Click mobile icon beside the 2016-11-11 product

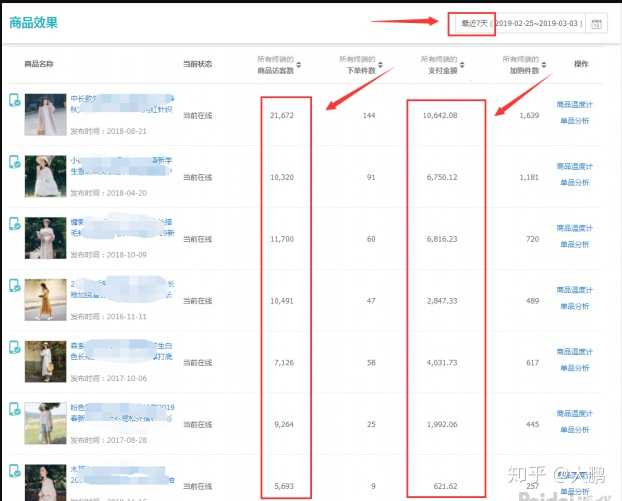pos(15,286)
